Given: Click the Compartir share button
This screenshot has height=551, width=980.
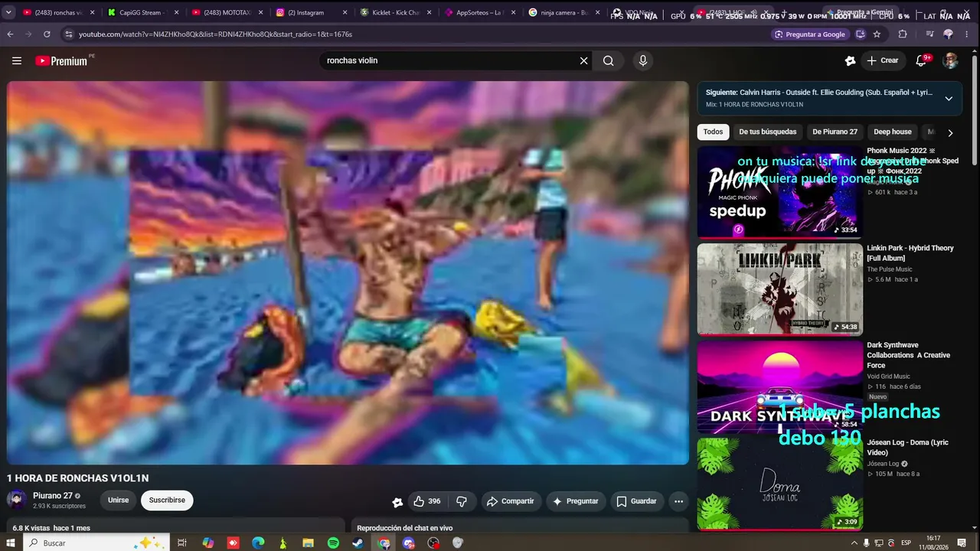Looking at the screenshot, I should (511, 501).
